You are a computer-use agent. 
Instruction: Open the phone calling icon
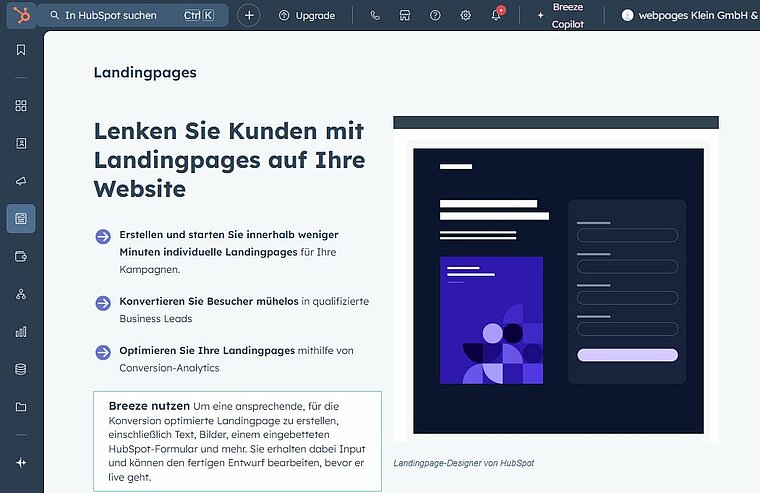coord(375,16)
